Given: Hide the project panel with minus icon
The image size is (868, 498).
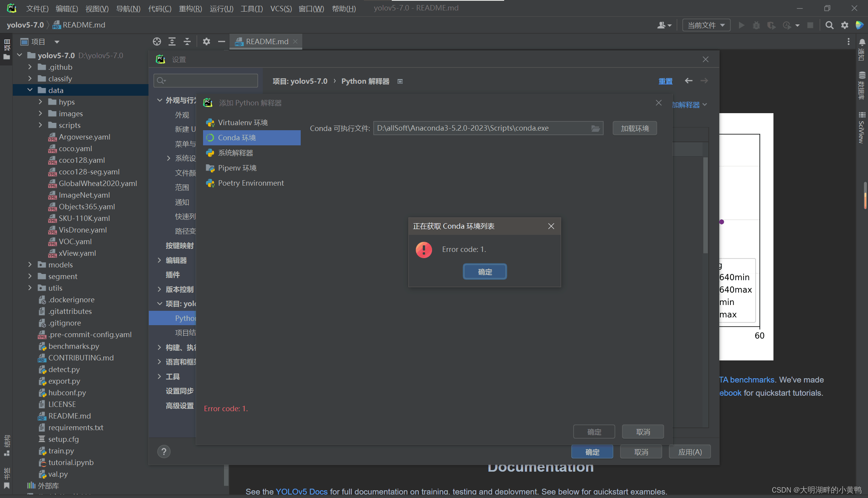Looking at the screenshot, I should [x=221, y=41].
